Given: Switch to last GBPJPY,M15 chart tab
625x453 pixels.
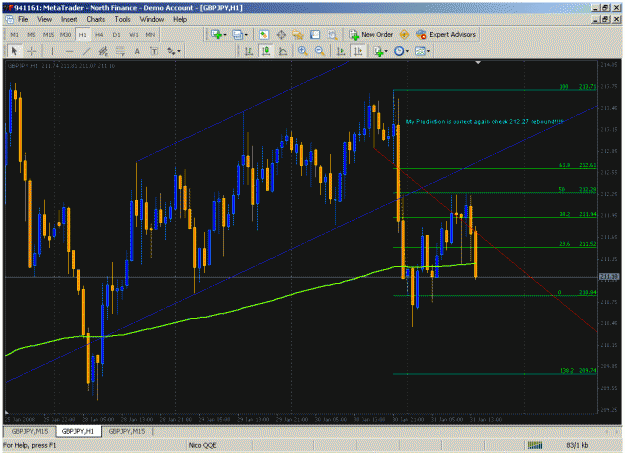Looking at the screenshot, I should (127, 431).
